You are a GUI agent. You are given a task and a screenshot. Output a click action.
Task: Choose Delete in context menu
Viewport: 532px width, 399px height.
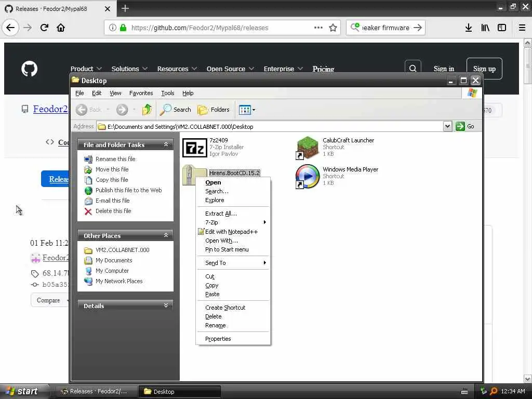point(233,316)
